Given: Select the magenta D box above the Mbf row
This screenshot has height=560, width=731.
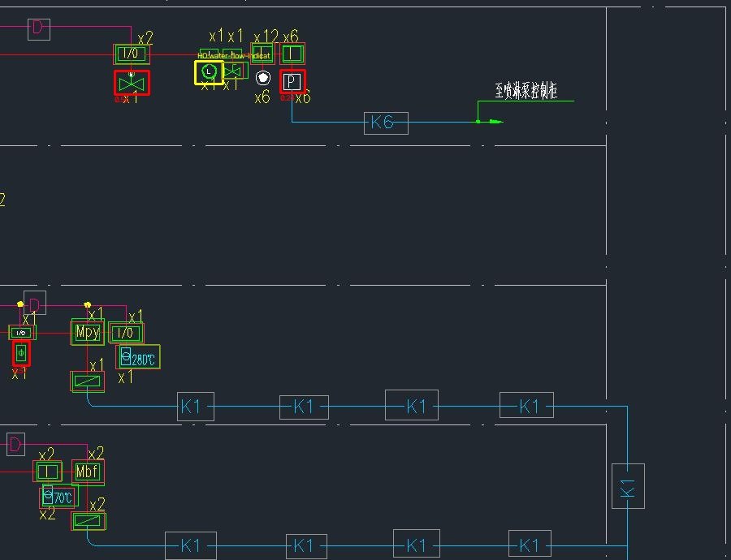Looking at the screenshot, I should click(x=16, y=445).
